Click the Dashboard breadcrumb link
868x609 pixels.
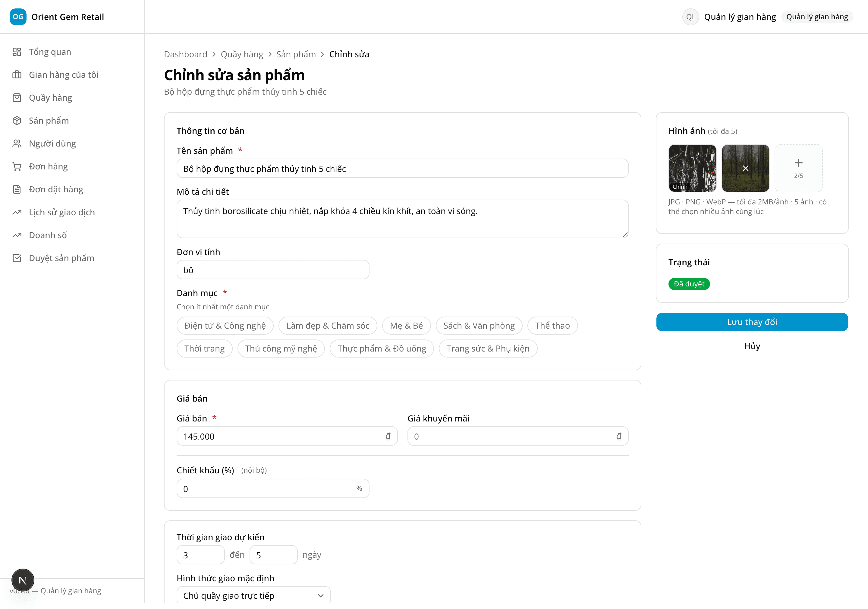click(186, 54)
